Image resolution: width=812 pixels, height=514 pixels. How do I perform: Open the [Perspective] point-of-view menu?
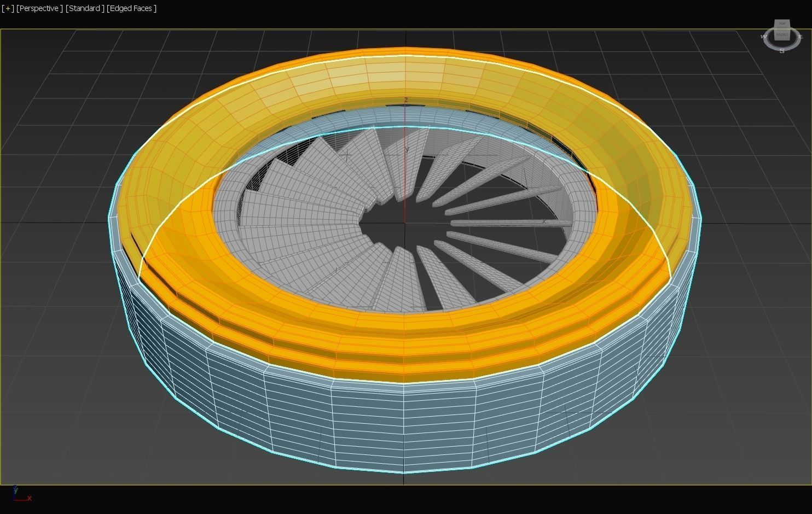coord(39,8)
